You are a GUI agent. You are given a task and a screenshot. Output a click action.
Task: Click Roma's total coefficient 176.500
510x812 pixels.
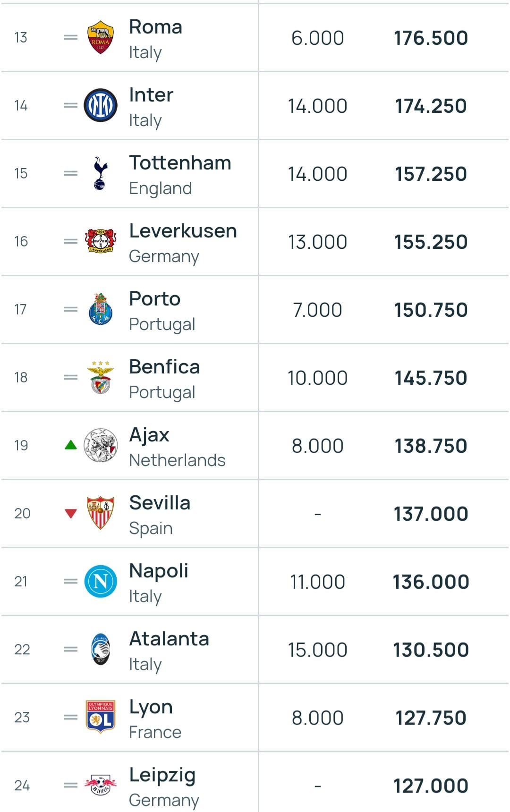(x=431, y=38)
